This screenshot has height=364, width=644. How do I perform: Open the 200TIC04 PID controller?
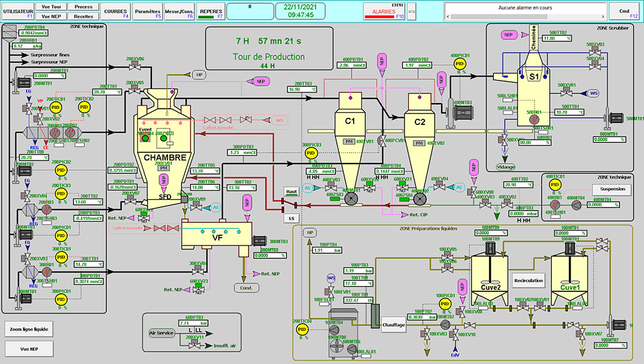pyautogui.click(x=302, y=329)
